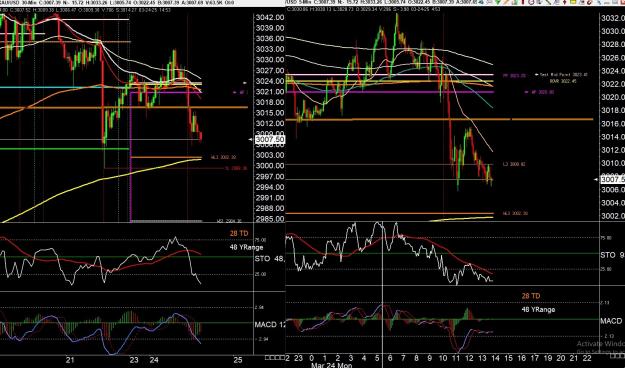Click the L3 3009.92 level label on the right chart
This screenshot has height=368, width=625.
pos(513,164)
